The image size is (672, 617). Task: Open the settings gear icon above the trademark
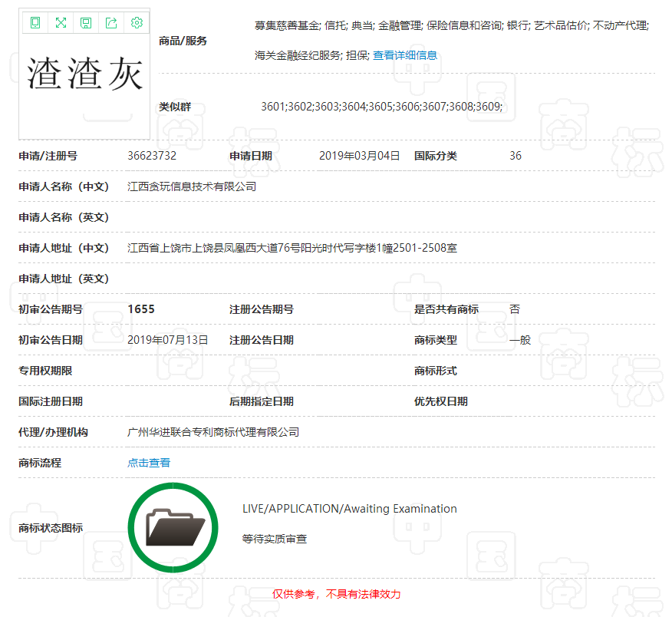[137, 22]
